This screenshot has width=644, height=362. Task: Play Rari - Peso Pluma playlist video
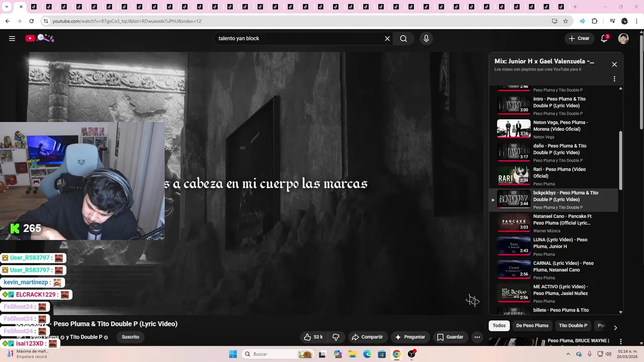coord(553,176)
